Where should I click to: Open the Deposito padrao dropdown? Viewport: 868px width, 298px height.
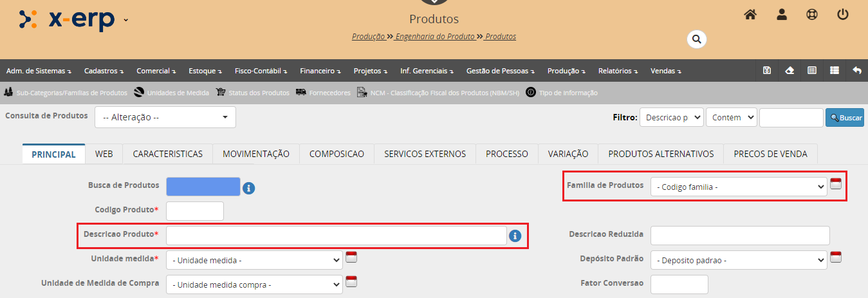738,260
